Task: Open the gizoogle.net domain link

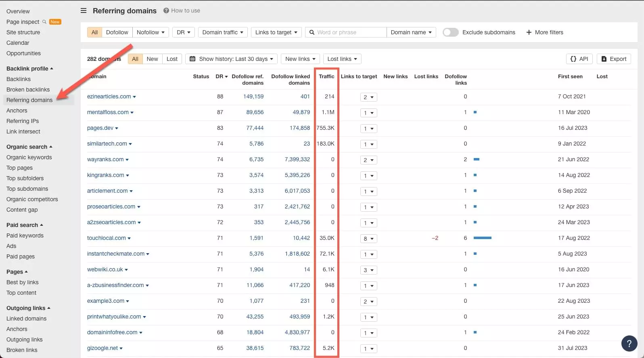Action: click(102, 348)
